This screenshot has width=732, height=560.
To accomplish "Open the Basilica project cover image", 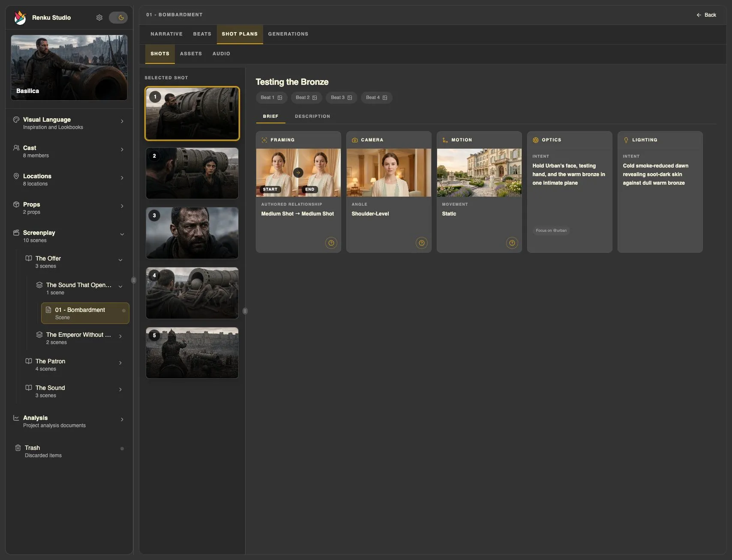I will tap(69, 68).
